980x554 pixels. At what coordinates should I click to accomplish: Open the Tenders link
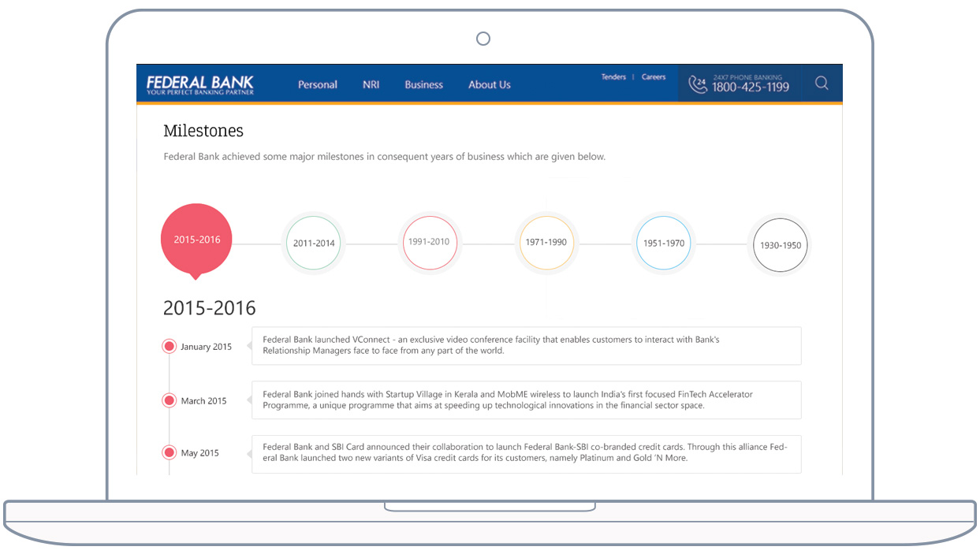(613, 77)
